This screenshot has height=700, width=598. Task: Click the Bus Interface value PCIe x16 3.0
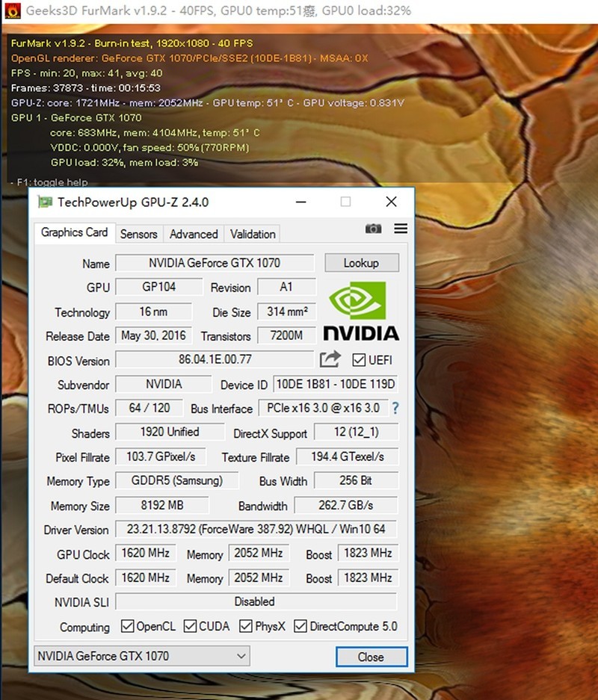(x=324, y=408)
